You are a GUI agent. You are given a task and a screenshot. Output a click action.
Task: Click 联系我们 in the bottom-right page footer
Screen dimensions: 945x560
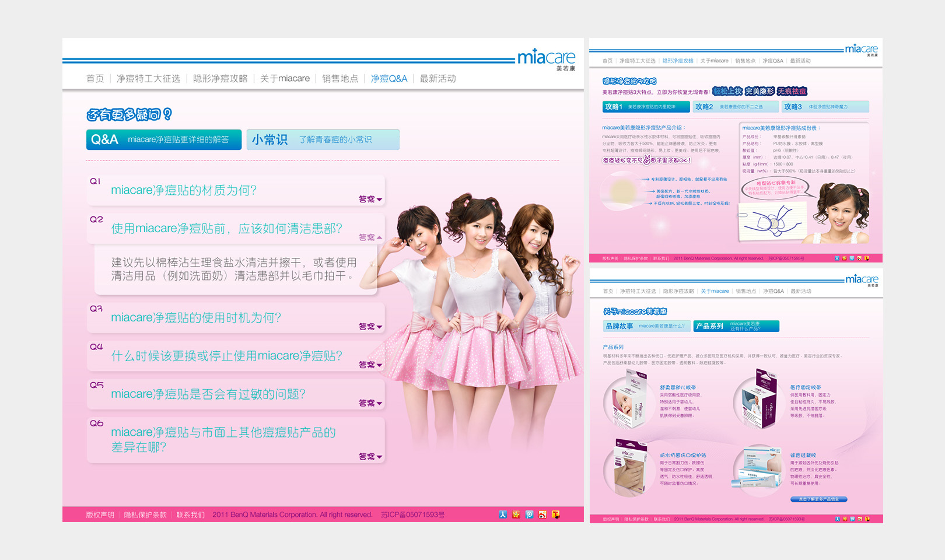coord(661,519)
